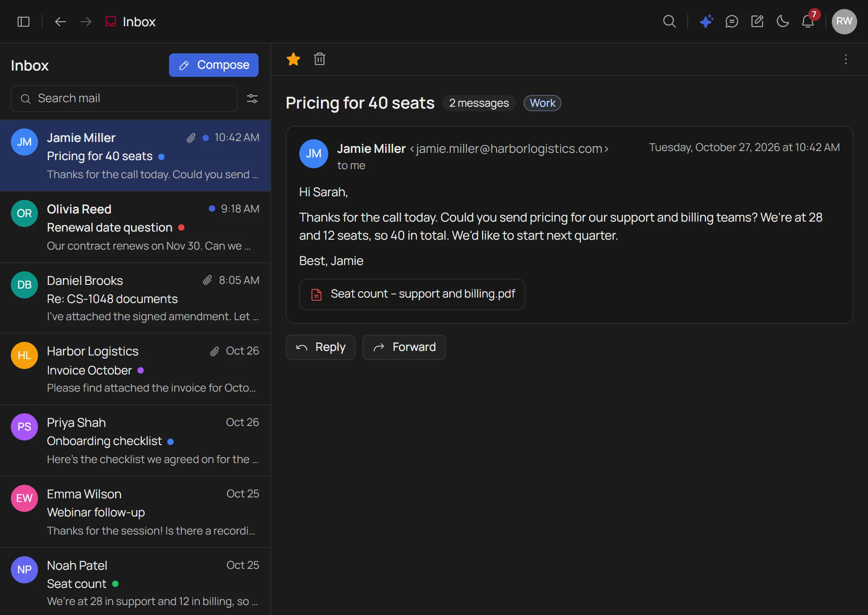This screenshot has width=868, height=615.
Task: Go back with the left arrow
Action: pos(61,22)
